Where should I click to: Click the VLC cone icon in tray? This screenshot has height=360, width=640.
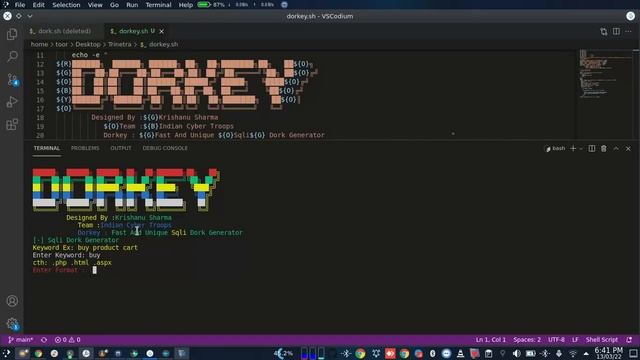click(460, 353)
